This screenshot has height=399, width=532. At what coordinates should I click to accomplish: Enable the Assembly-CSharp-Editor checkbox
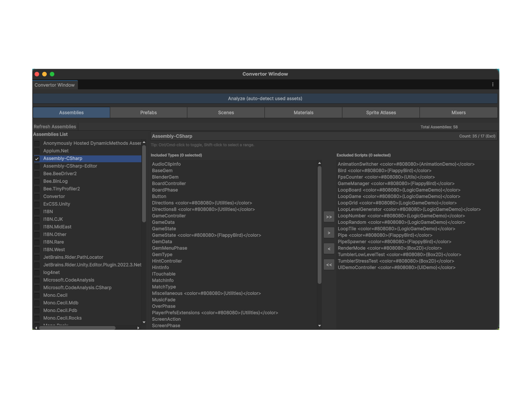[37, 166]
